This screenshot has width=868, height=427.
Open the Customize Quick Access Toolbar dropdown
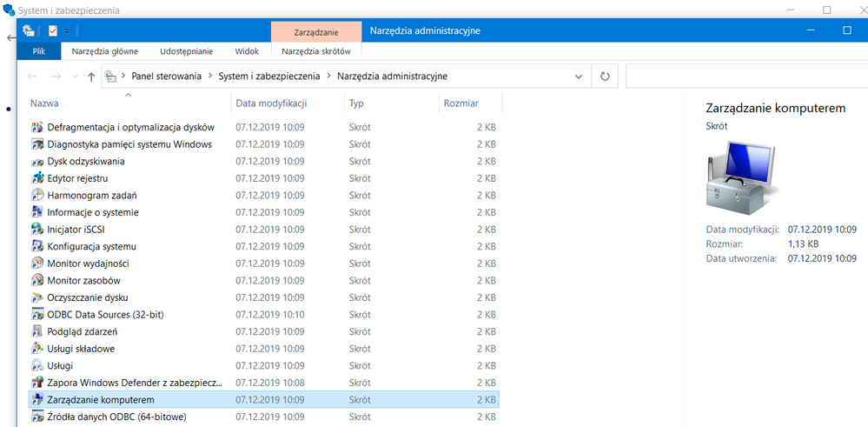[66, 31]
